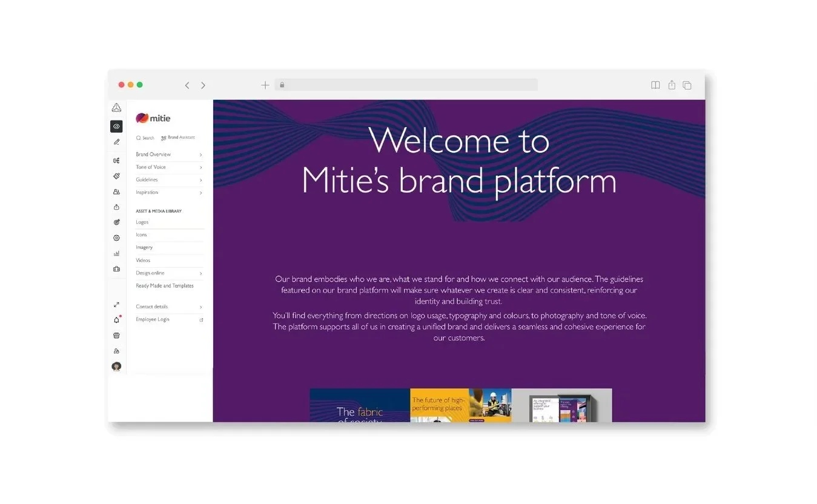Open Inspiration menu item
Screen dimensions: 817x504
[147, 193]
